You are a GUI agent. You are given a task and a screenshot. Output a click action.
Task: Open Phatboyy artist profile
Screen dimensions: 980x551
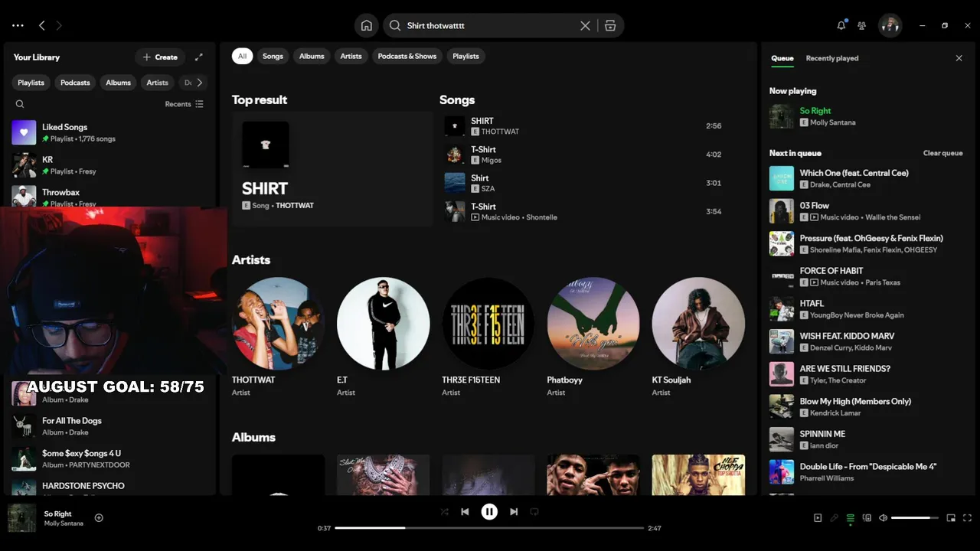click(593, 337)
